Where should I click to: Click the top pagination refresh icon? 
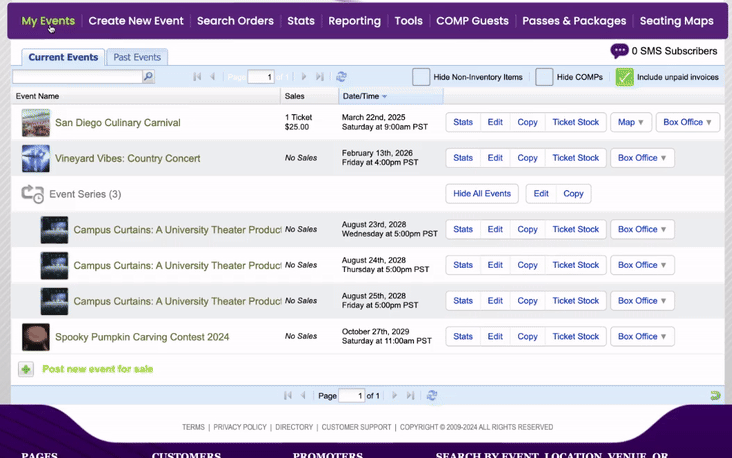click(342, 77)
